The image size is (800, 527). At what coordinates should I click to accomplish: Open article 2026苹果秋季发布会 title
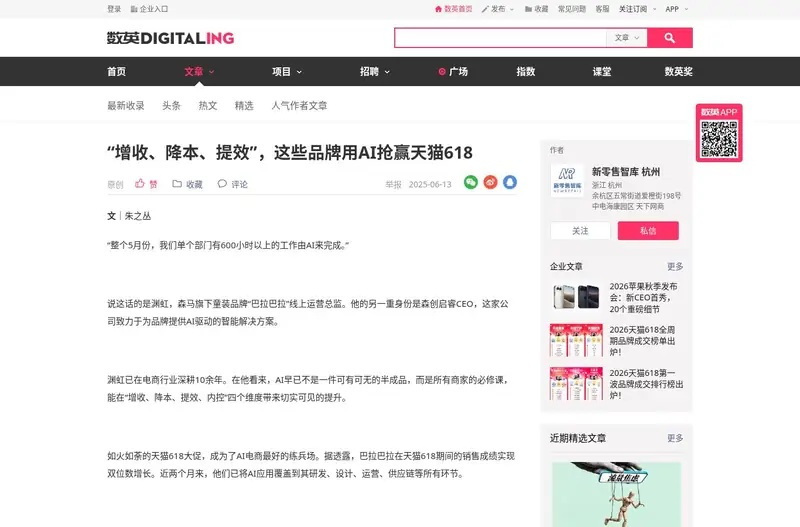[x=643, y=297]
